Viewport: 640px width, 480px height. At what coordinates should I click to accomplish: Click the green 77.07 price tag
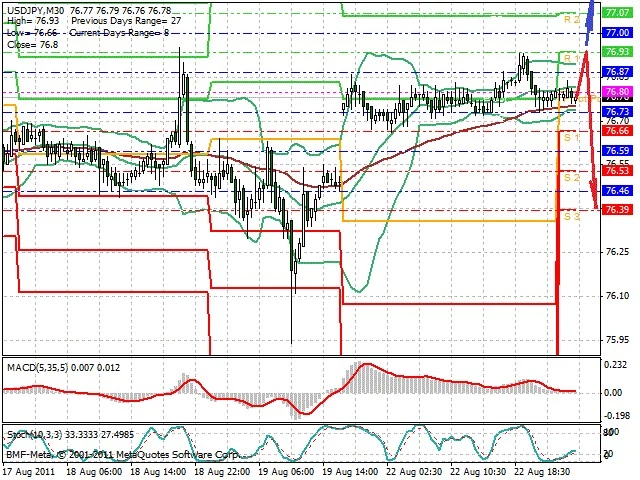click(x=618, y=13)
